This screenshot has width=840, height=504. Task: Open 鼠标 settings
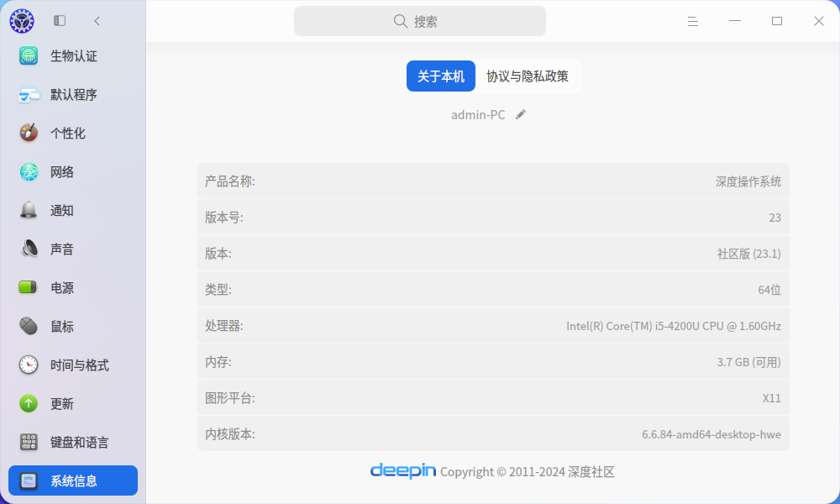pos(73,326)
